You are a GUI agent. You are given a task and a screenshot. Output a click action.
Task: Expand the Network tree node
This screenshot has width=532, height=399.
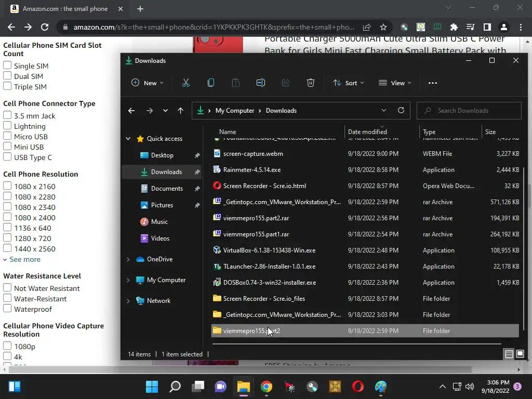128,301
